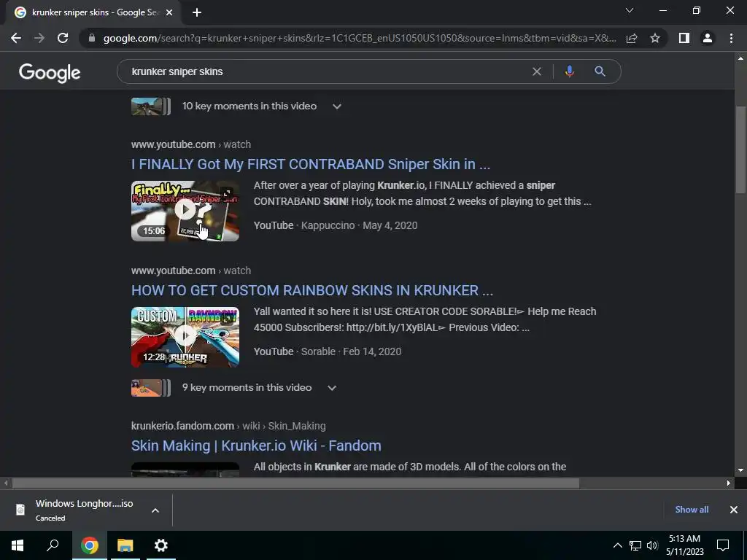747x560 pixels.
Task: Click the share page icon in address bar
Action: click(632, 38)
